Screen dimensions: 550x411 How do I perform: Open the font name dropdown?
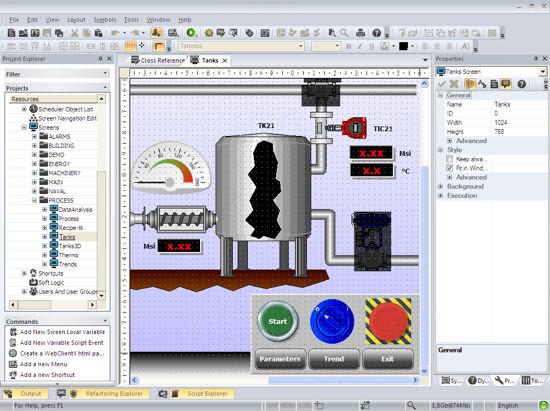(301, 46)
